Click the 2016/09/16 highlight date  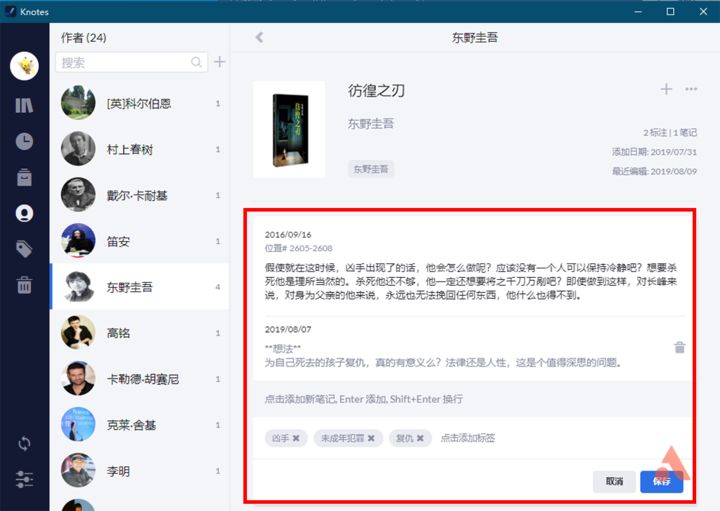click(x=288, y=235)
